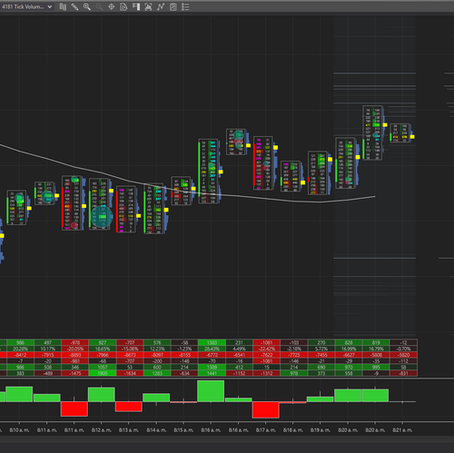Screen dimensions: 454x453
Task: Select the red delta cell showing -1081
Action: (x=266, y=342)
